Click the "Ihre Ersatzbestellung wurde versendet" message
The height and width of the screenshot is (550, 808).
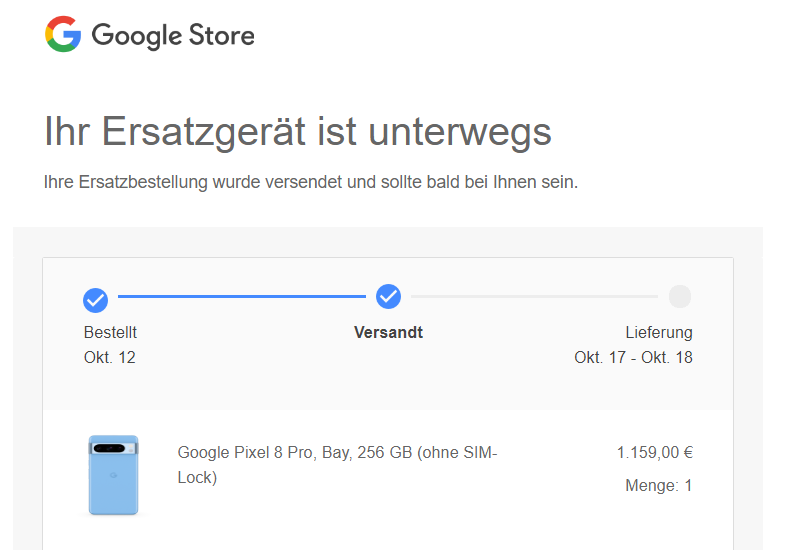311,183
